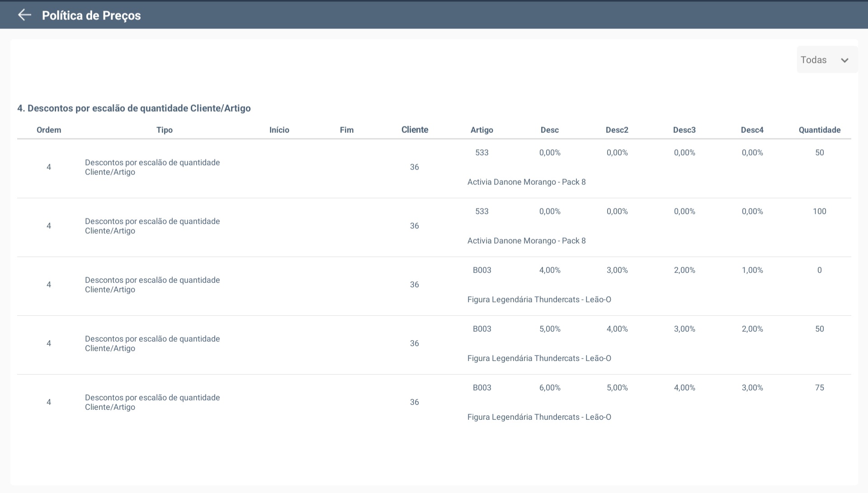
Task: Click section heading Descontos por escalão de quantidade
Action: [x=134, y=108]
